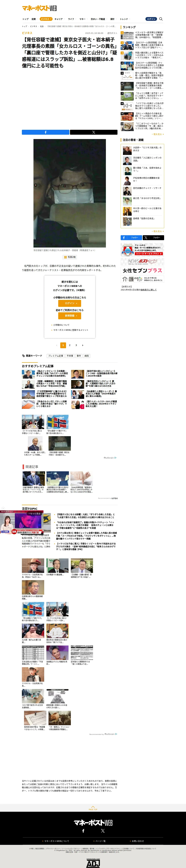
Task: Open マネーポストWEBに登録するメリット link
Action: [70, 330]
